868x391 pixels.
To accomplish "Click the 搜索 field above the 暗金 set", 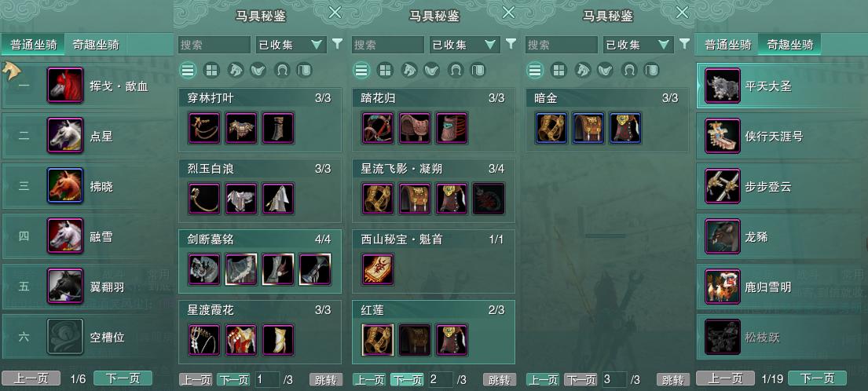I will [x=561, y=45].
